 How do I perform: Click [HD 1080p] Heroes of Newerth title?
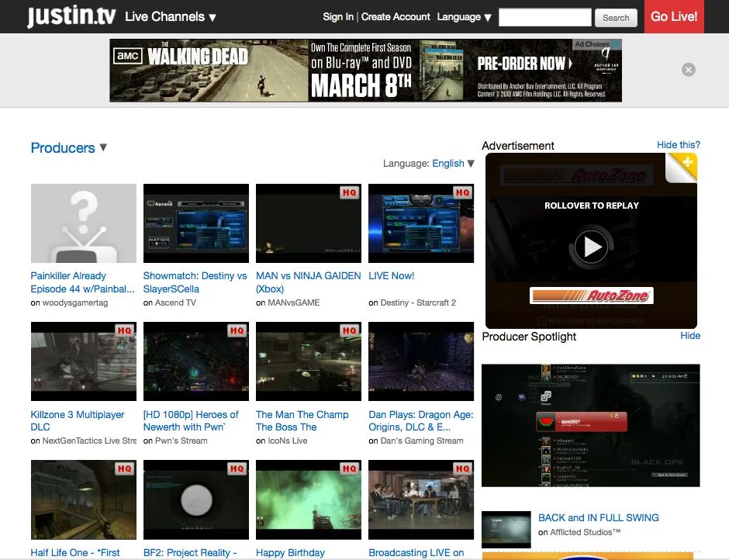point(191,420)
